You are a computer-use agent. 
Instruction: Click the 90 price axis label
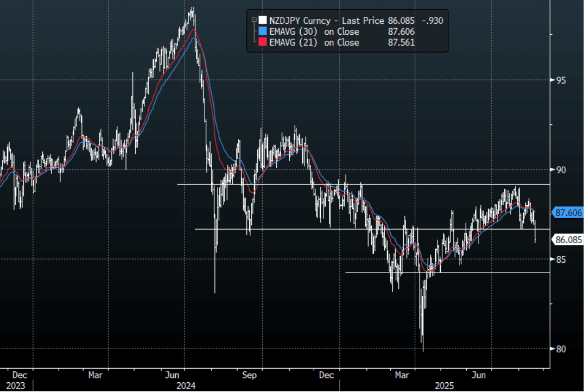[561, 170]
